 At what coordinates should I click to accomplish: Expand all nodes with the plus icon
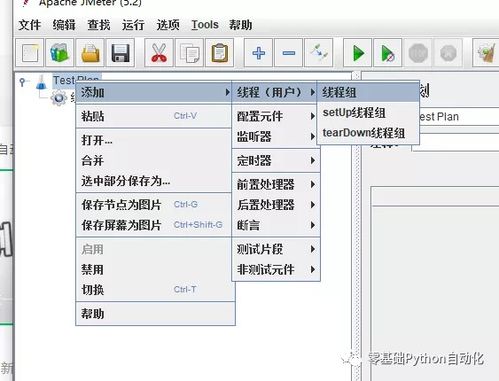point(259,53)
